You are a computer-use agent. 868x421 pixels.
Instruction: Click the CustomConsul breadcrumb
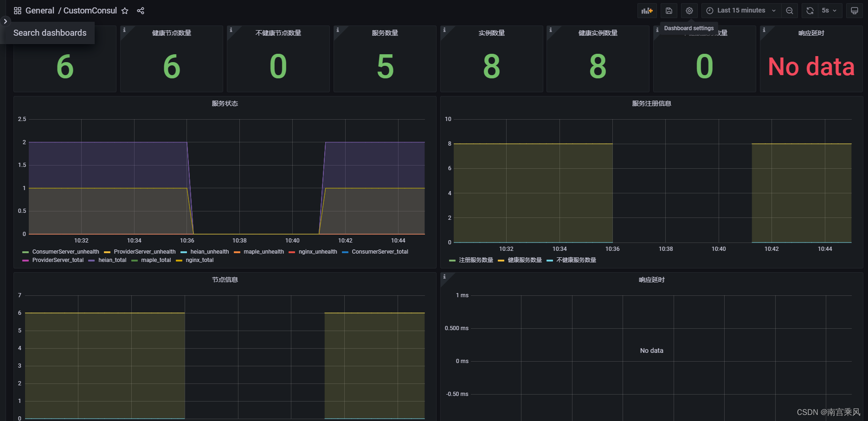pos(90,11)
